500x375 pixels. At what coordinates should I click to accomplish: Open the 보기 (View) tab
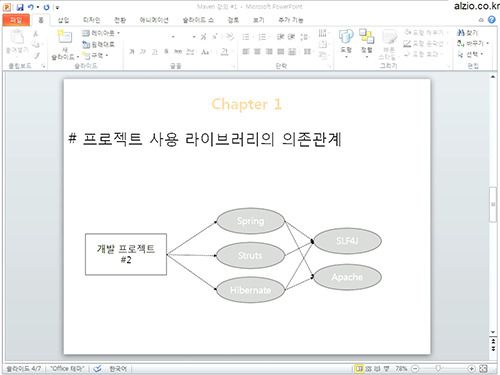pyautogui.click(x=258, y=20)
